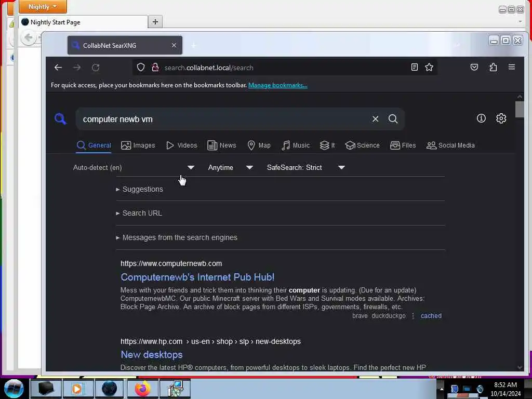Screen dimensions: 532x399
Task: Click the taskbar clock
Action: [506, 389]
